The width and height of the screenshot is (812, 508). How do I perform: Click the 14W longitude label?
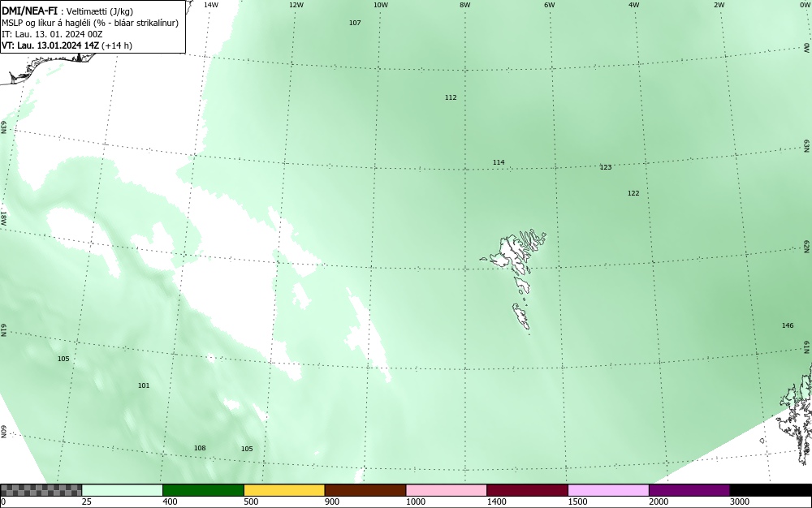coord(211,5)
